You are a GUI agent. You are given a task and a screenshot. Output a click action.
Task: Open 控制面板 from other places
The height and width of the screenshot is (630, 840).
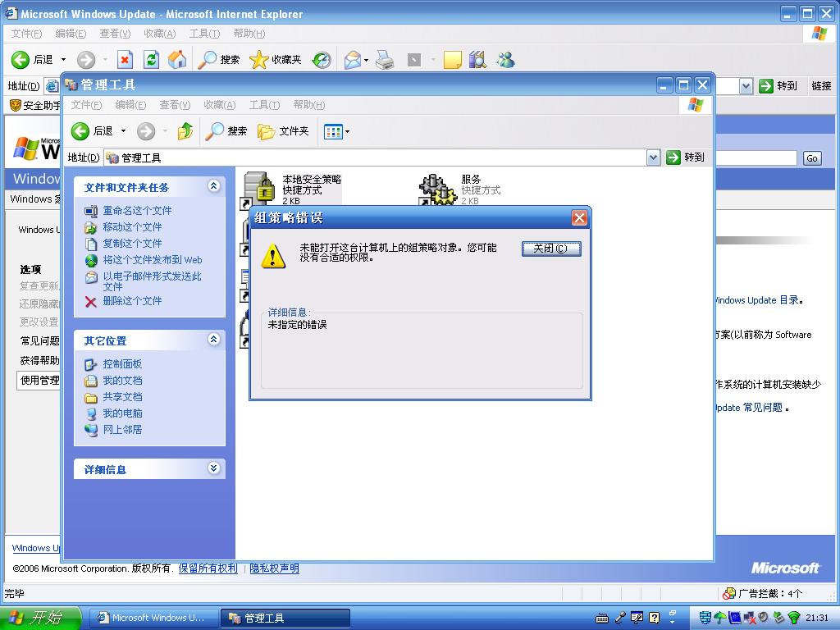(122, 364)
